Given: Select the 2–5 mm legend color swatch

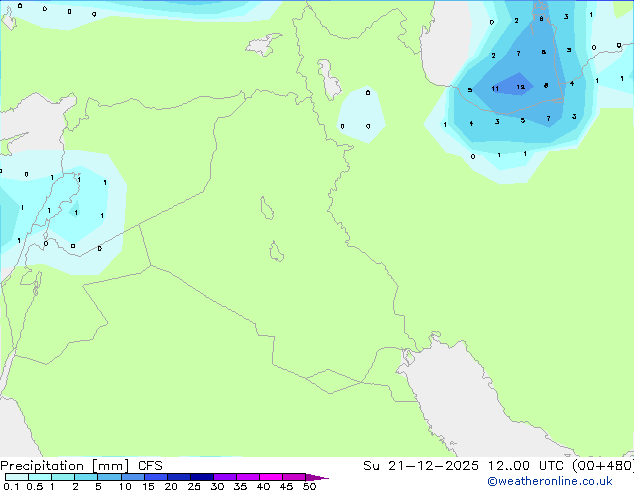Looking at the screenshot, I should point(86,477).
